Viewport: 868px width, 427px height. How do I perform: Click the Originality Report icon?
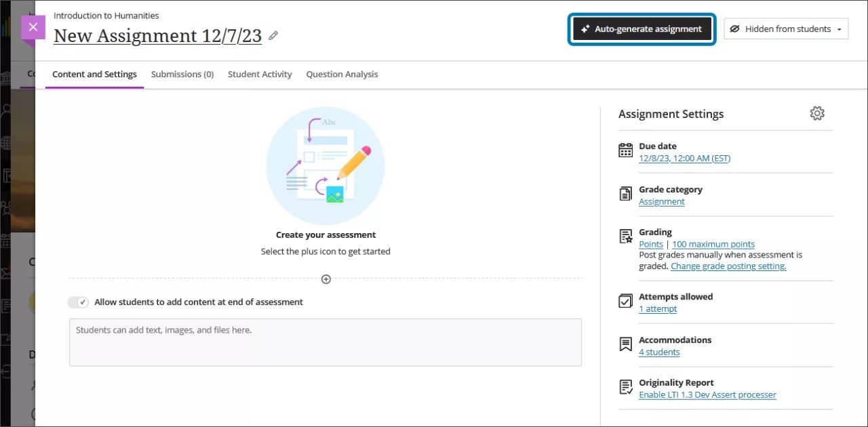[625, 386]
